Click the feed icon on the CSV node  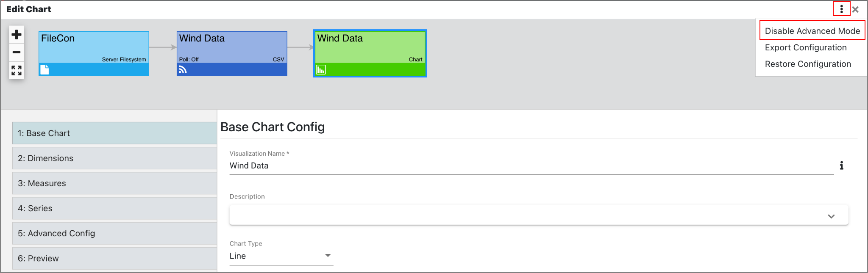(182, 69)
